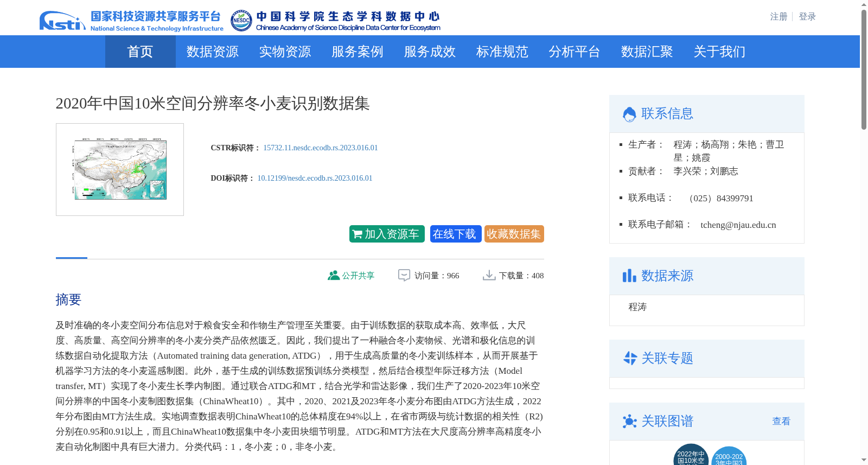This screenshot has width=868, height=465.
Task: Click the 登录 login link
Action: 807,17
